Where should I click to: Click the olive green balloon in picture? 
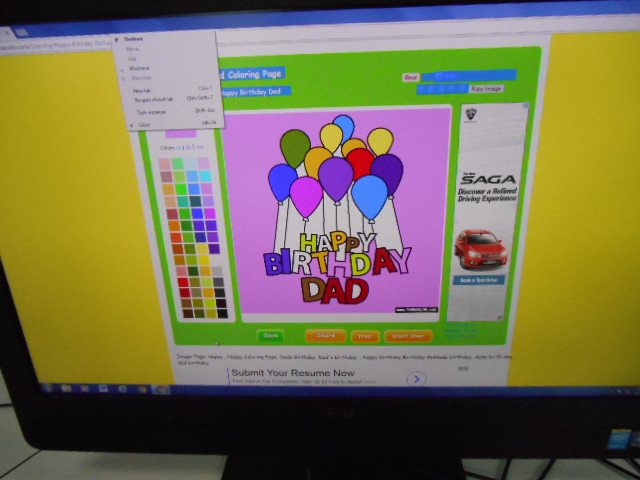(295, 147)
